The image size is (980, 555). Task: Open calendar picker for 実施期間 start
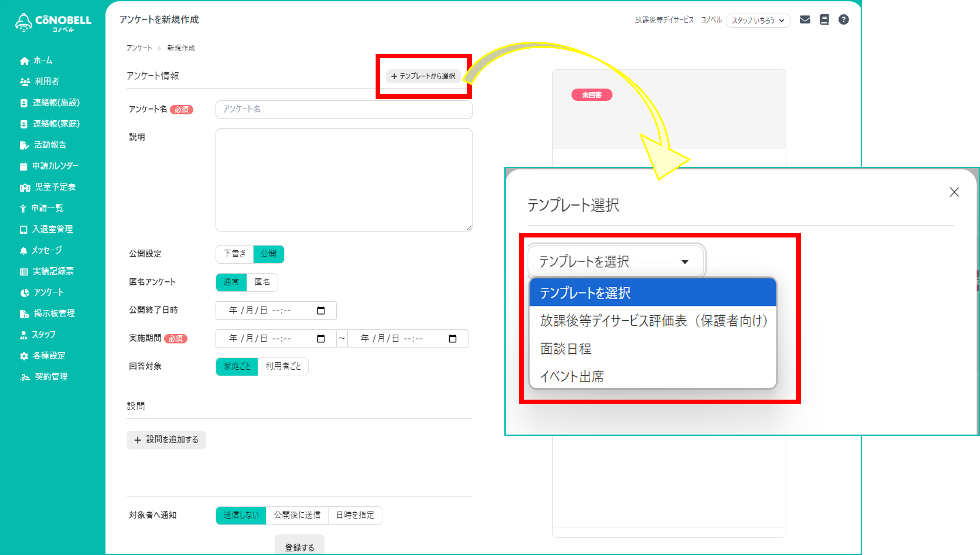tap(321, 338)
